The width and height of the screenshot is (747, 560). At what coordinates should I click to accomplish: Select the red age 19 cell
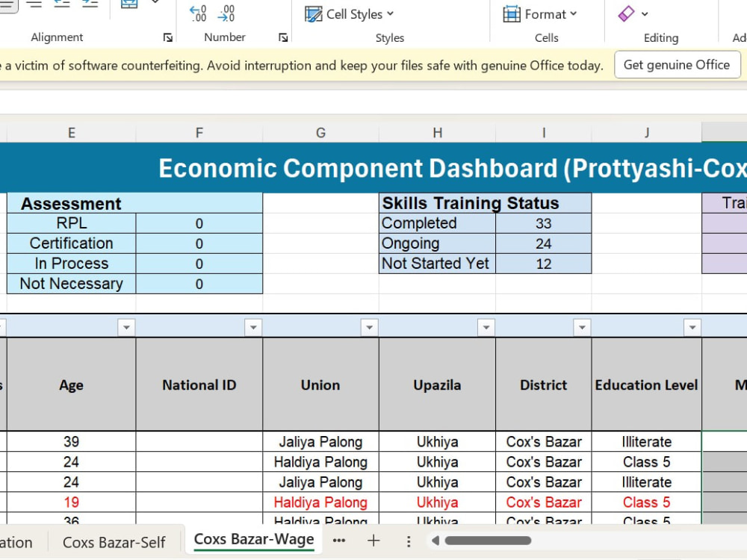tap(72, 502)
